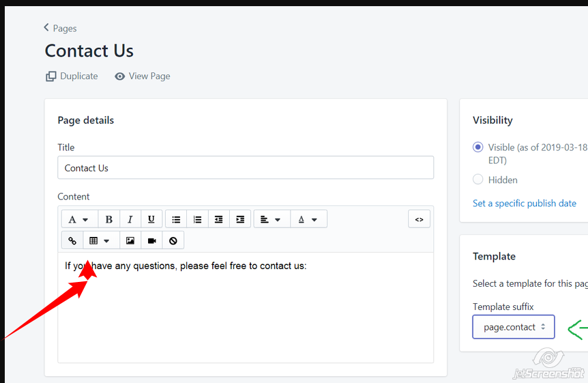588x383 pixels.
Task: Open the text formatting dropdown
Action: 79,219
